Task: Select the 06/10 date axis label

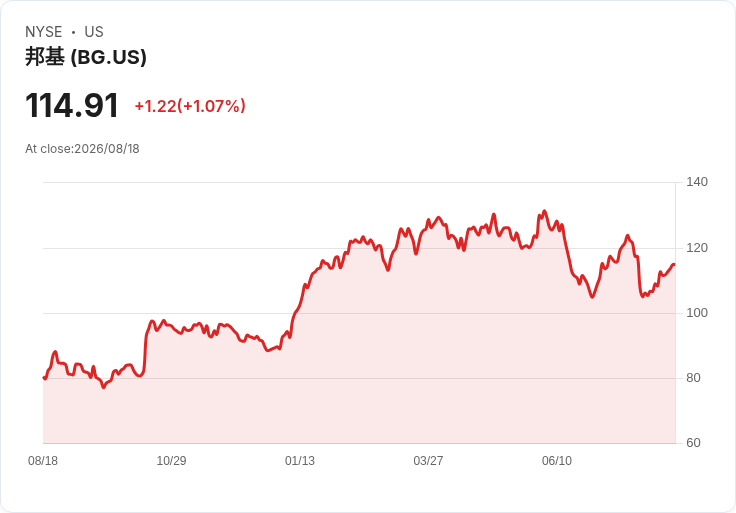Action: [557, 461]
